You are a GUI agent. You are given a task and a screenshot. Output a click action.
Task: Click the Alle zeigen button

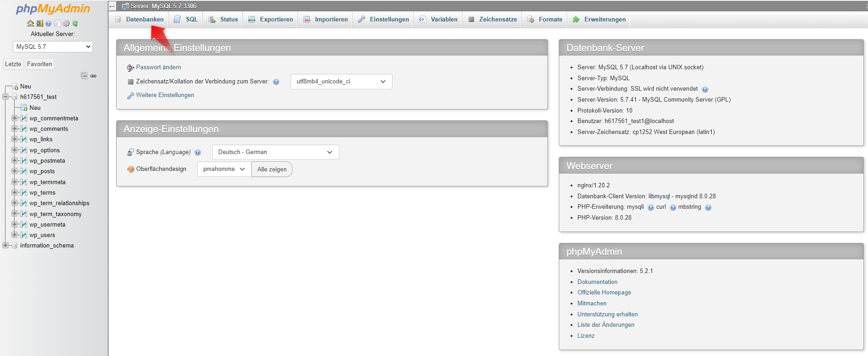tap(272, 169)
